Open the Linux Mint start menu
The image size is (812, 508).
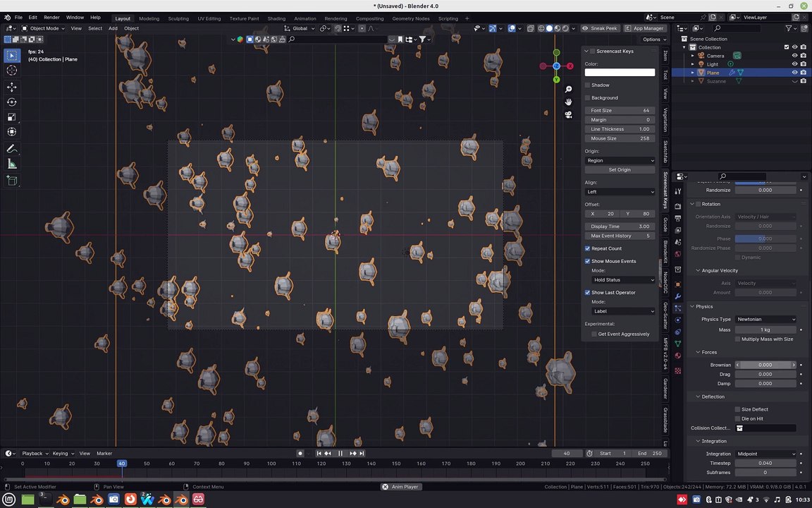9,500
